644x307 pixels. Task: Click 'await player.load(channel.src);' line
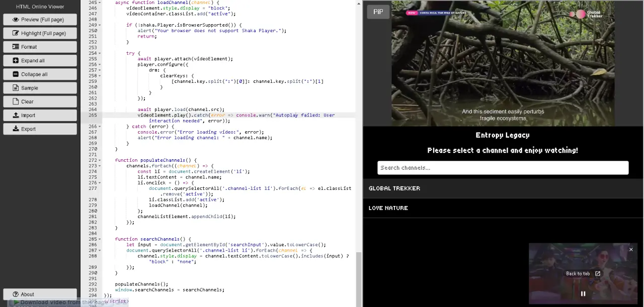181,110
